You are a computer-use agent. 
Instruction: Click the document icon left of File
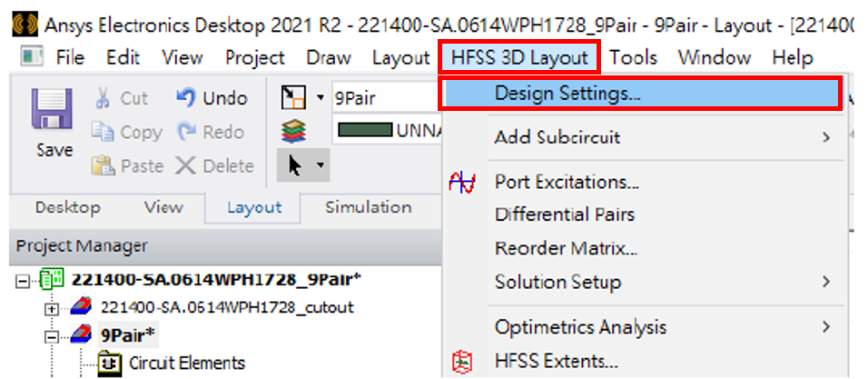pyautogui.click(x=32, y=56)
